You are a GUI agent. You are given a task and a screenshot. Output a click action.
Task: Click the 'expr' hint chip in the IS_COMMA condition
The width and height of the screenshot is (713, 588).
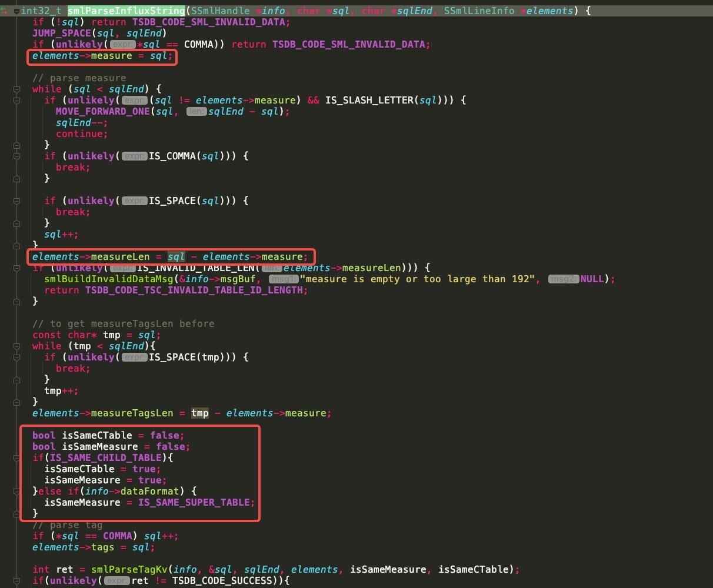(134, 156)
